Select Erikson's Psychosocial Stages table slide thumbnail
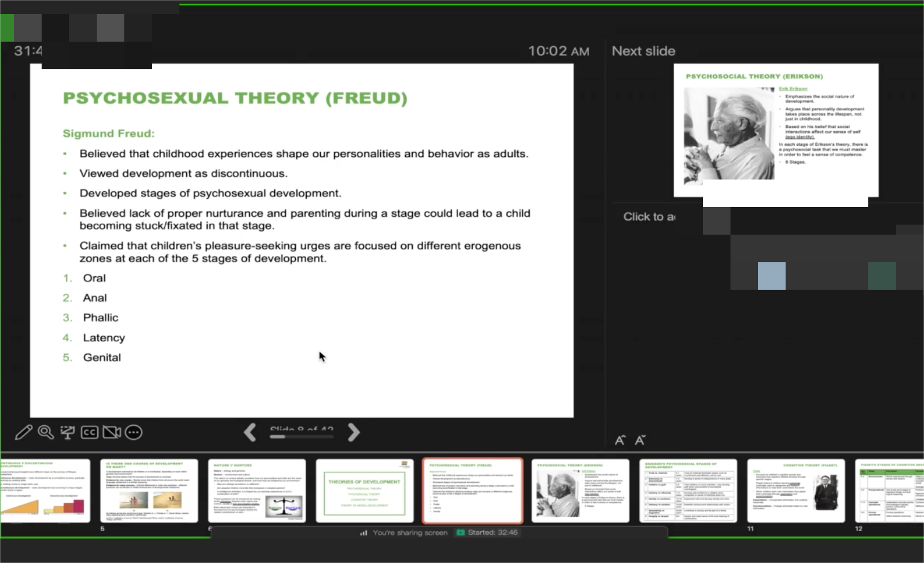Image resolution: width=924 pixels, height=563 pixels. 688,491
